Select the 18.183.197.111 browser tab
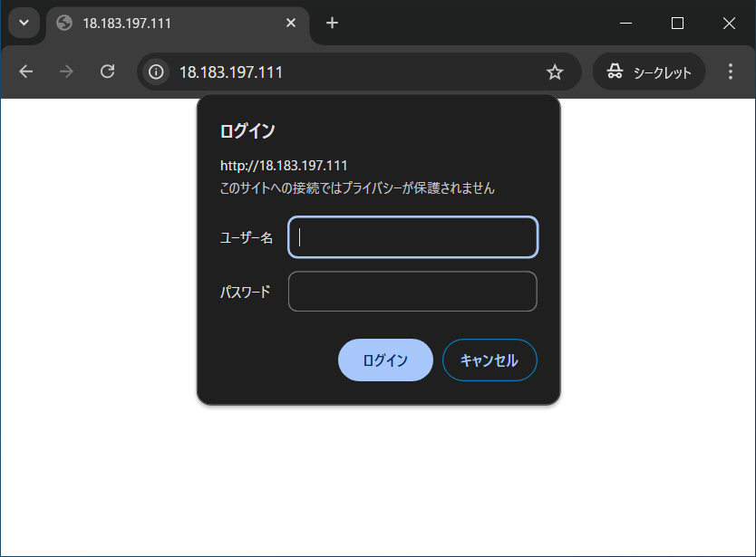Screen dimensions: 756x557 (178, 24)
